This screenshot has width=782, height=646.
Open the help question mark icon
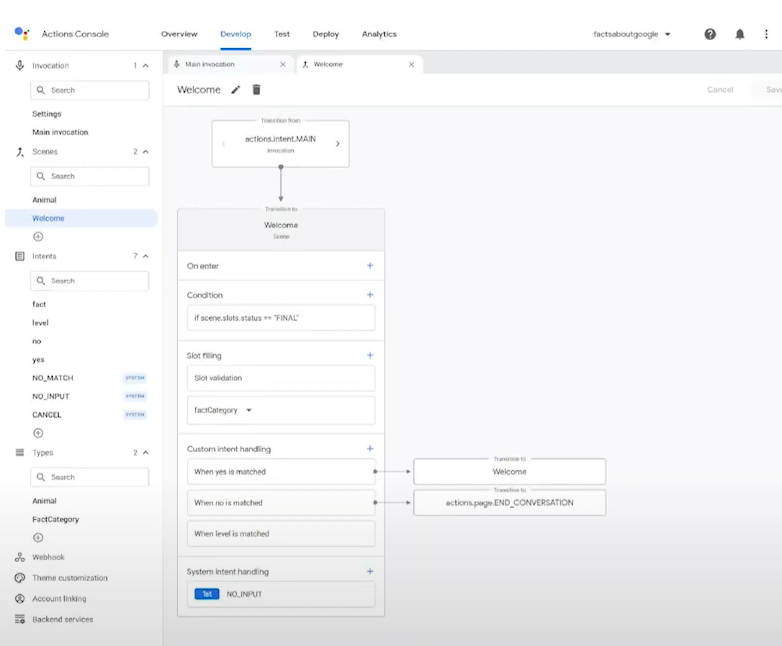coord(710,34)
